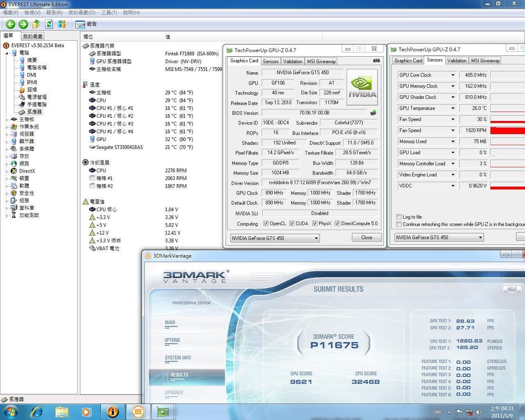Expand the DirectX tree node
The height and width of the screenshot is (420, 525).
click(7, 171)
